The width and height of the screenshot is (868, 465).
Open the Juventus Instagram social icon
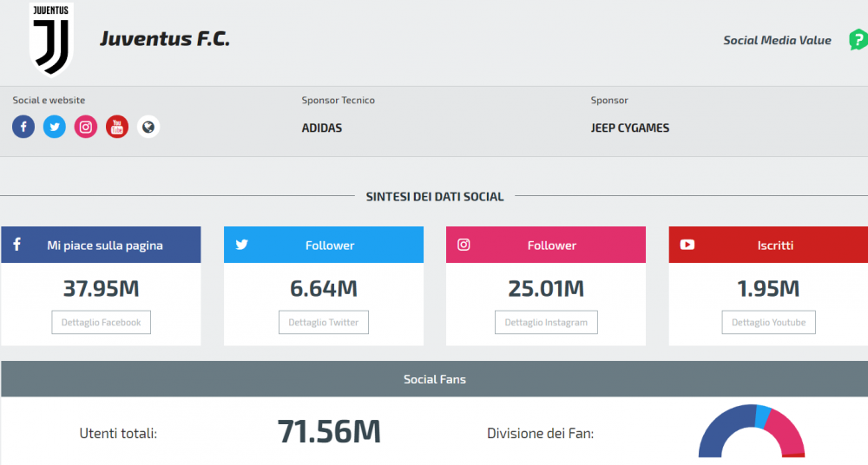point(86,128)
